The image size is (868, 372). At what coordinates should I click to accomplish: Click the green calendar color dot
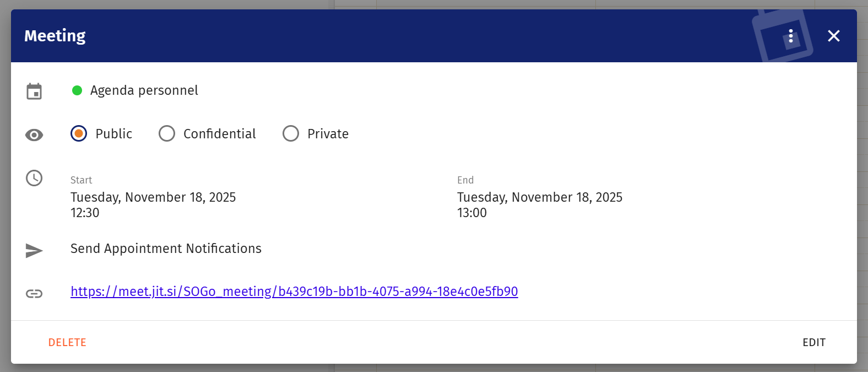click(x=77, y=90)
